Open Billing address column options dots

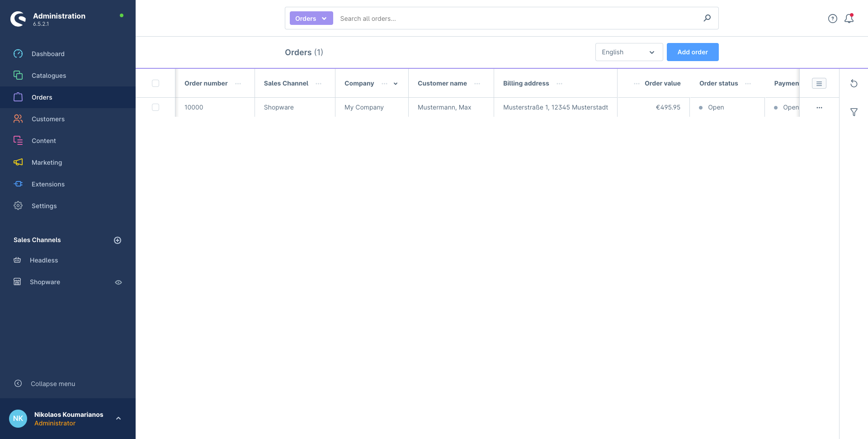coord(559,84)
